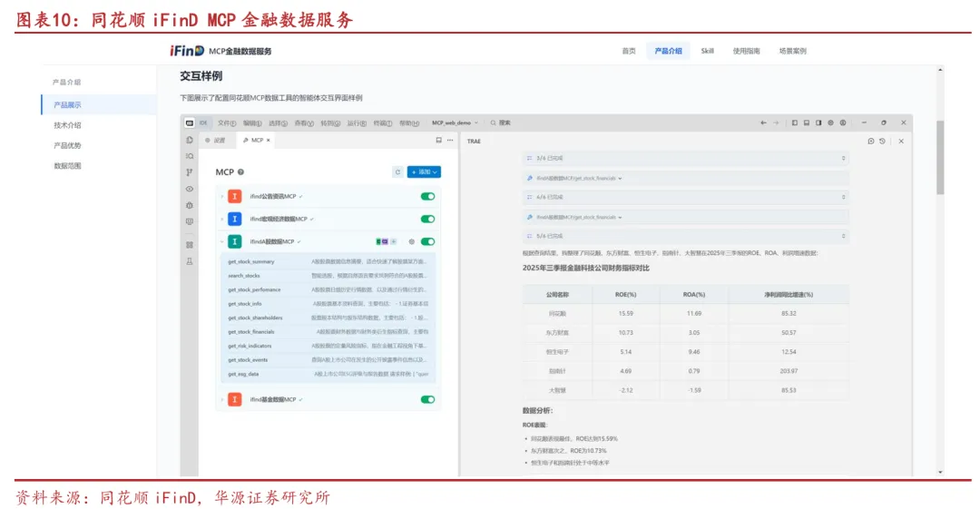Screen dimensions: 980x509
Task: Open chat history in TRAE panel
Action: click(882, 142)
